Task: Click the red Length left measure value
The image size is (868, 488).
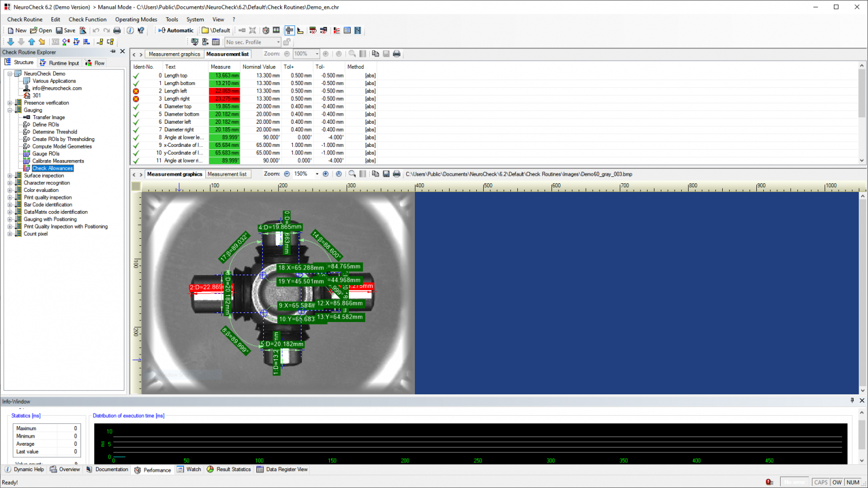Action: [224, 91]
